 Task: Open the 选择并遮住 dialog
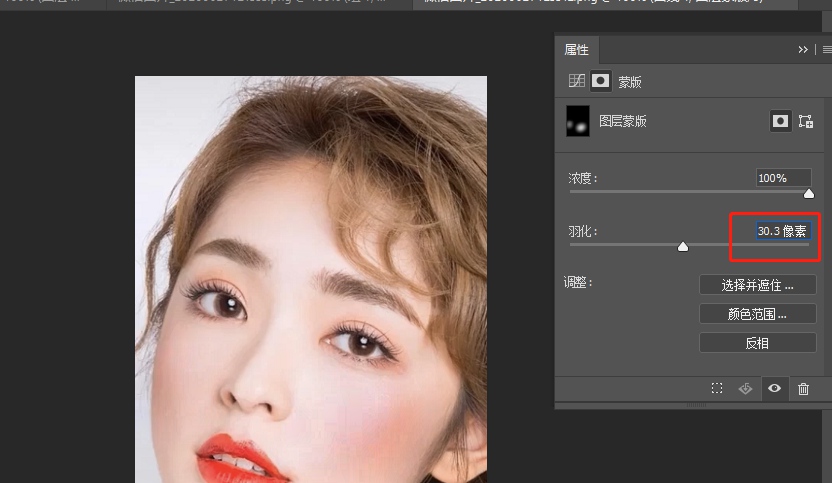[x=757, y=285]
